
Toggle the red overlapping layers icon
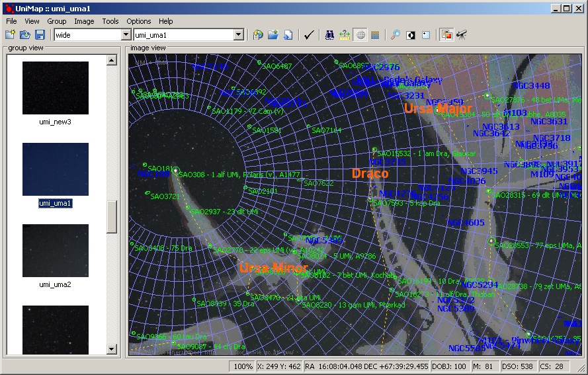(x=446, y=35)
